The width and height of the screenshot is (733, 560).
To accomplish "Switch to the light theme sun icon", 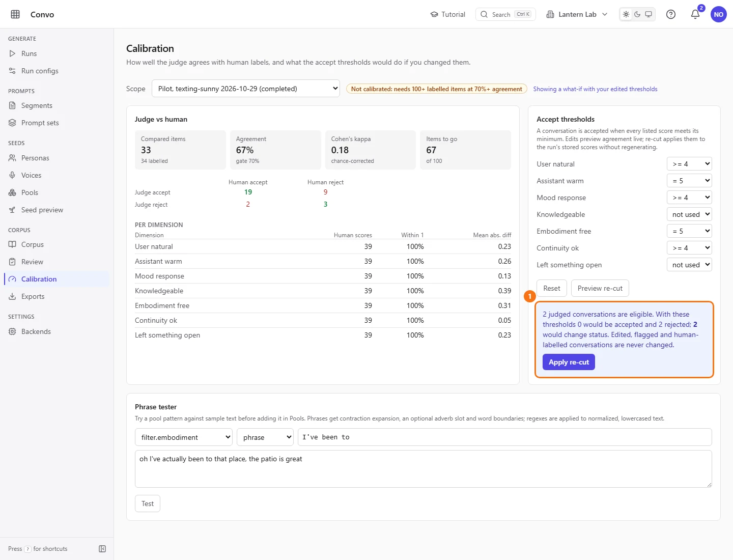I will [x=626, y=14].
